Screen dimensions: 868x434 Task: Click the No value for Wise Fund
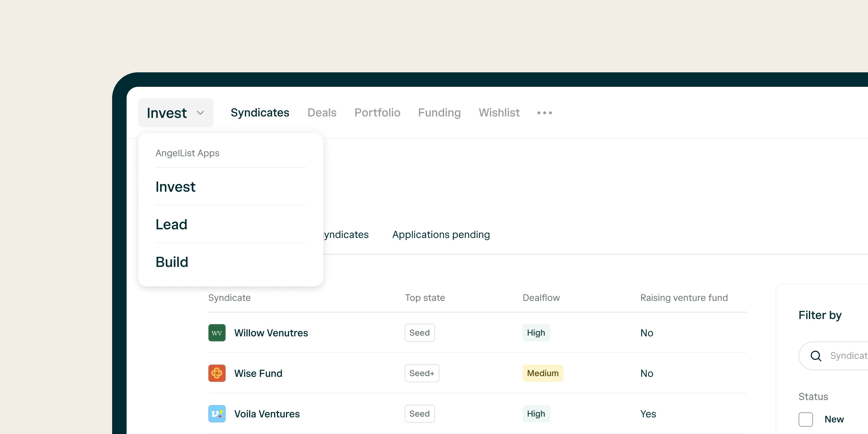click(647, 373)
